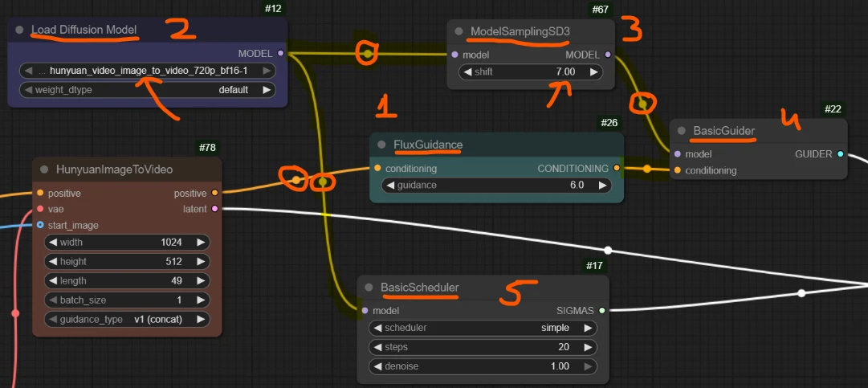Click latent output socket on HunyuanImageToVideo
Viewport: 868px width, 388px height.
214,209
